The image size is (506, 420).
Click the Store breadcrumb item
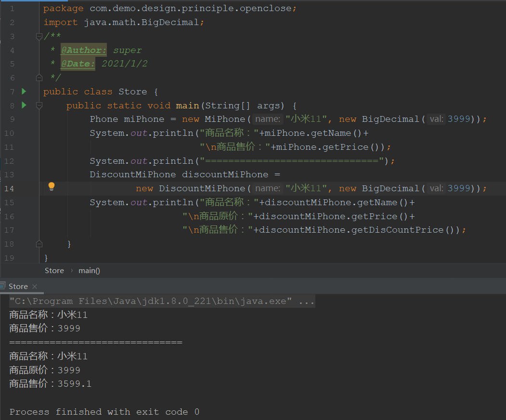[x=54, y=271]
